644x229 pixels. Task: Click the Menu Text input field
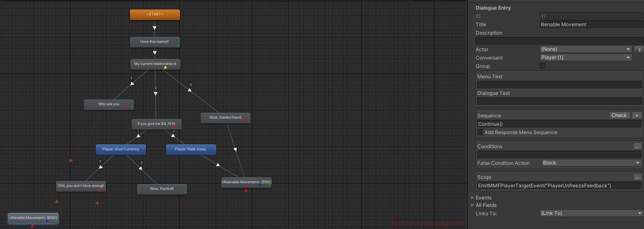[x=559, y=85]
